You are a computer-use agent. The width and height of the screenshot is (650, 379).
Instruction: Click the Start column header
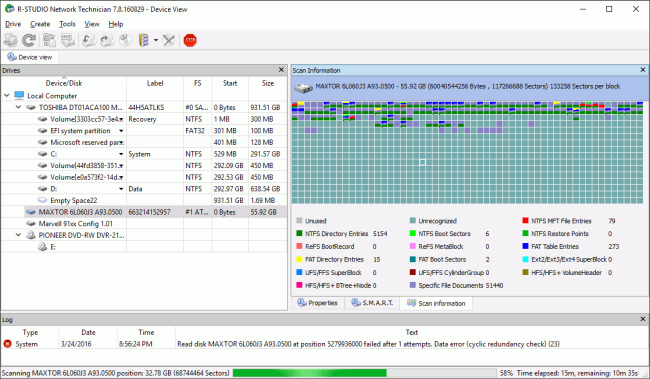coord(230,83)
